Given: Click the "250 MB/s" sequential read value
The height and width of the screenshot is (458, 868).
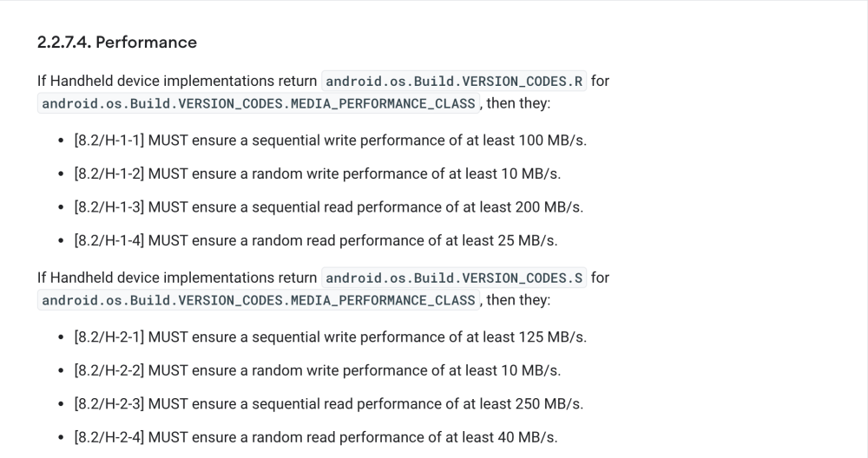Looking at the screenshot, I should point(548,404).
